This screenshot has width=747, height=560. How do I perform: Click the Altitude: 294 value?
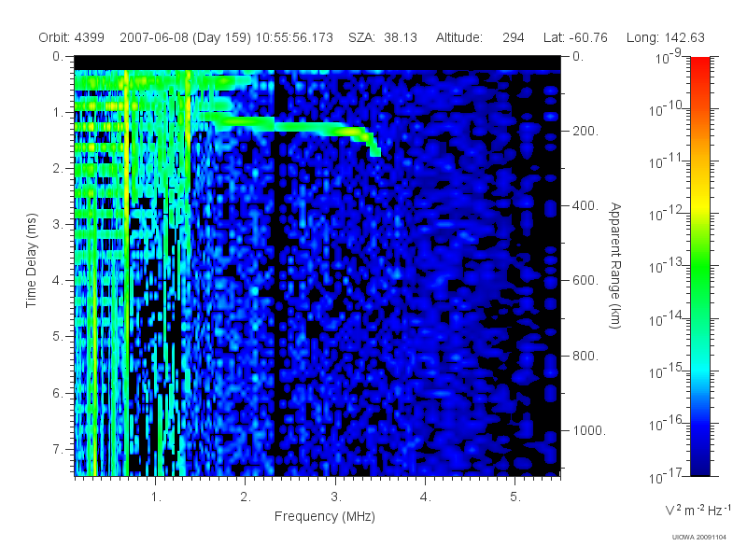[480, 37]
